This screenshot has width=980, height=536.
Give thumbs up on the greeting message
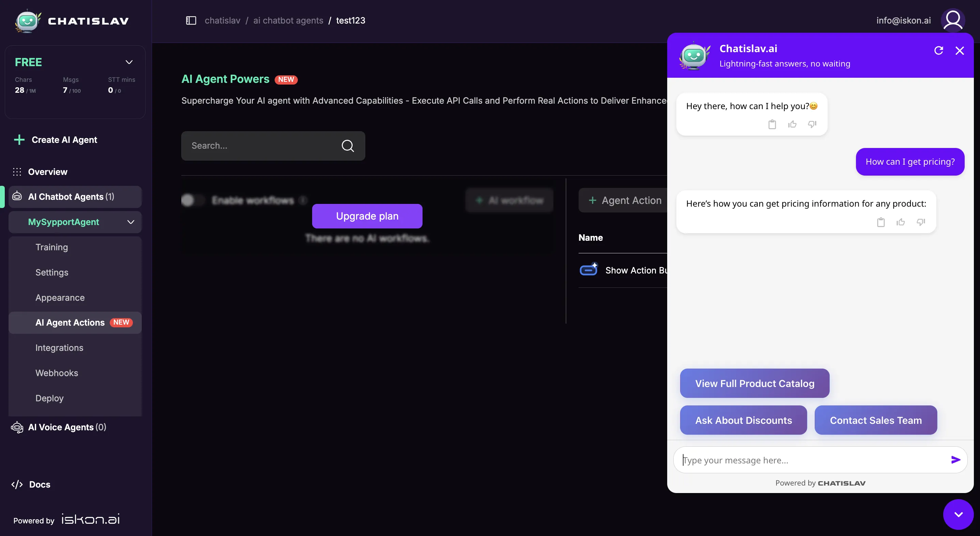tap(792, 124)
